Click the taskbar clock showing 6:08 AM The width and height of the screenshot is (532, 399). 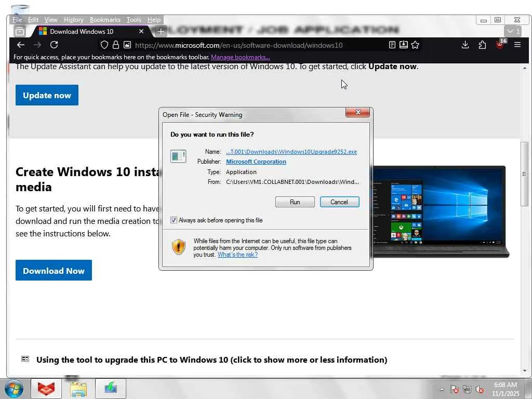click(506, 389)
